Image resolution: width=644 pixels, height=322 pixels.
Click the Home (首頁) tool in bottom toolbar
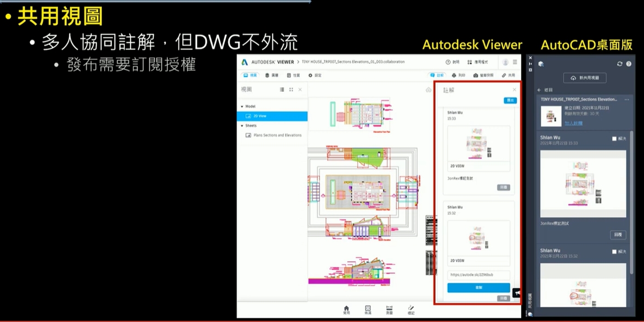346,310
